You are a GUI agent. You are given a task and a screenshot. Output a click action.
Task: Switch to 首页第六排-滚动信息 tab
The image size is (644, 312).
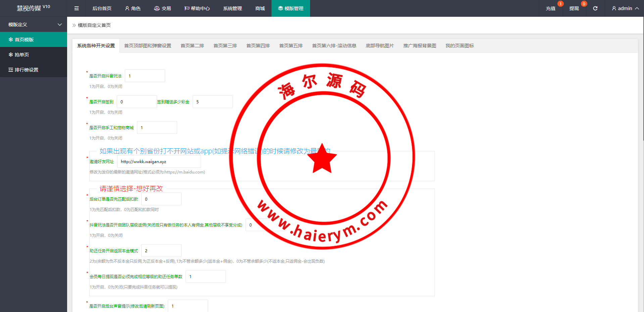pyautogui.click(x=334, y=46)
